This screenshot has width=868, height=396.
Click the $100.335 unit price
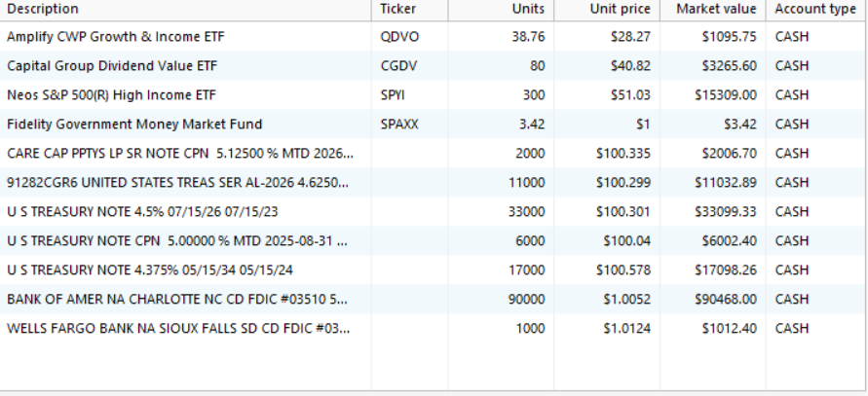pyautogui.click(x=623, y=153)
